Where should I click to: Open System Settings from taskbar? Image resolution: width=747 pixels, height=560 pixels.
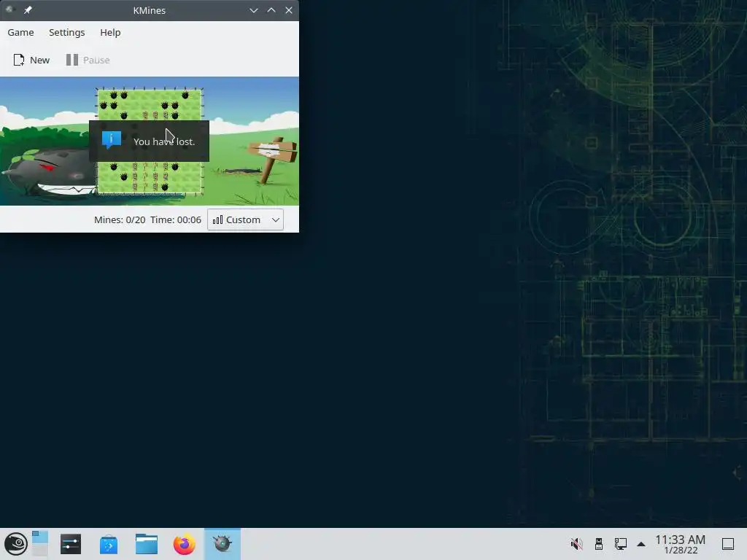click(71, 544)
